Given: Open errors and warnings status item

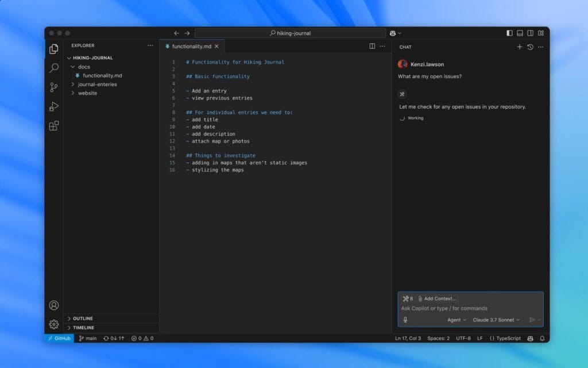Looking at the screenshot, I should click(x=142, y=338).
